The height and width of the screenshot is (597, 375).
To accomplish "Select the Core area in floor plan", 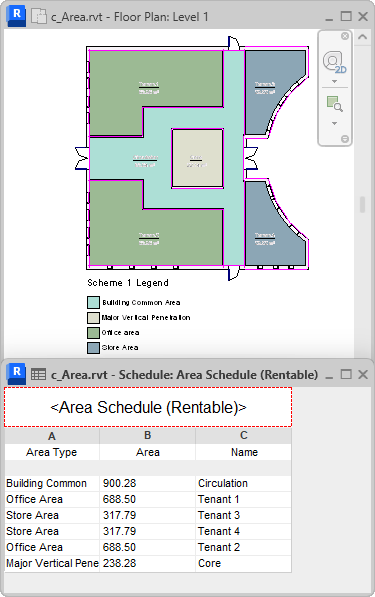I will (197, 158).
